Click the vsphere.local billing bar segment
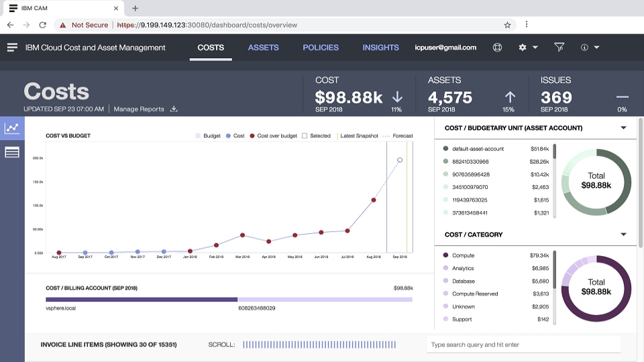The width and height of the screenshot is (644, 362). point(142,300)
